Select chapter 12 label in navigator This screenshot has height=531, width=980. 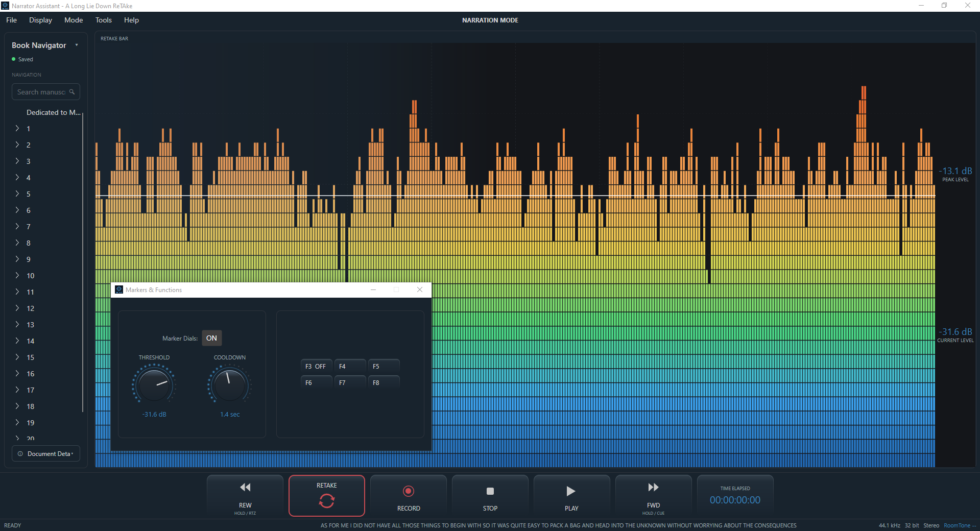click(31, 308)
